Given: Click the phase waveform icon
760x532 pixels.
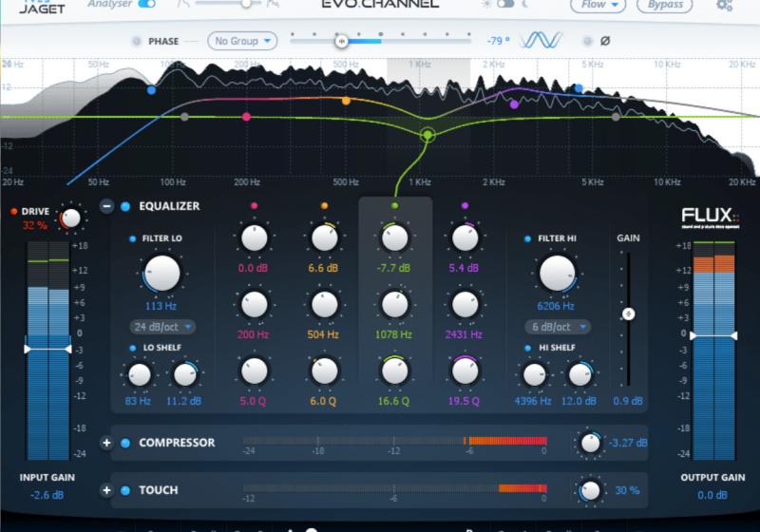Looking at the screenshot, I should pos(541,41).
